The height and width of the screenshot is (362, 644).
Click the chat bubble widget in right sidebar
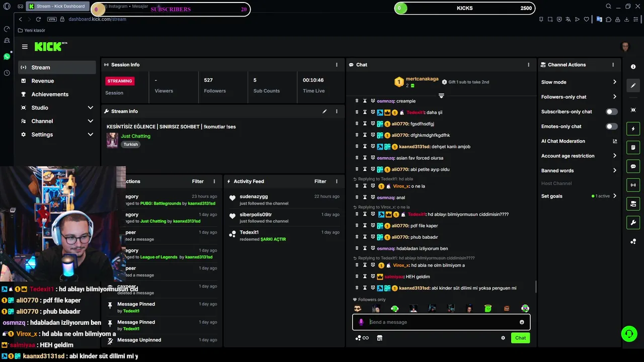[633, 166]
